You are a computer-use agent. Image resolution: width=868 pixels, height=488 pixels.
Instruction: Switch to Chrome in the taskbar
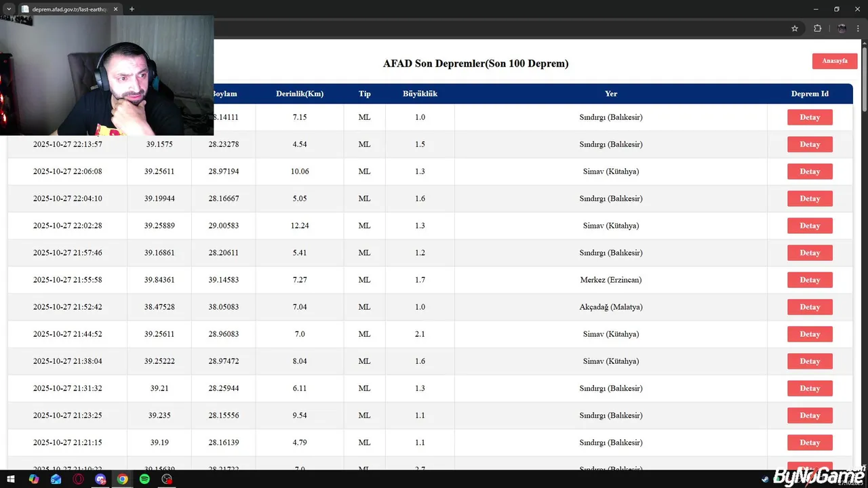tap(123, 479)
